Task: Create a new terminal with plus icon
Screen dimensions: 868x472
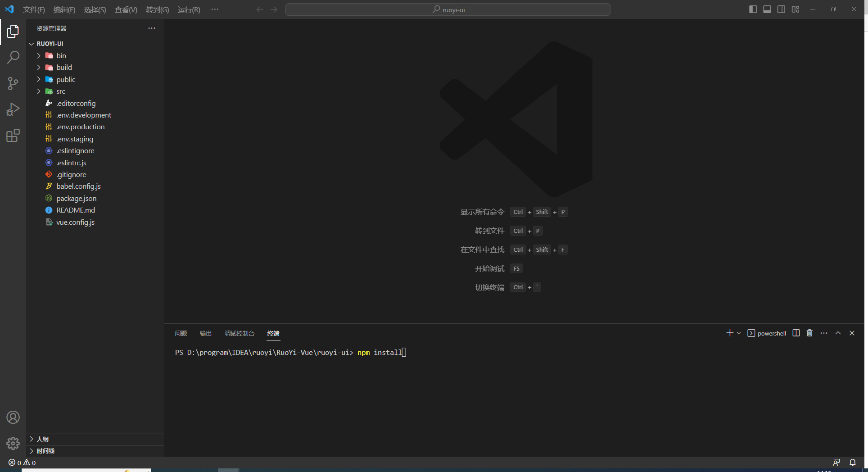Action: (730, 333)
